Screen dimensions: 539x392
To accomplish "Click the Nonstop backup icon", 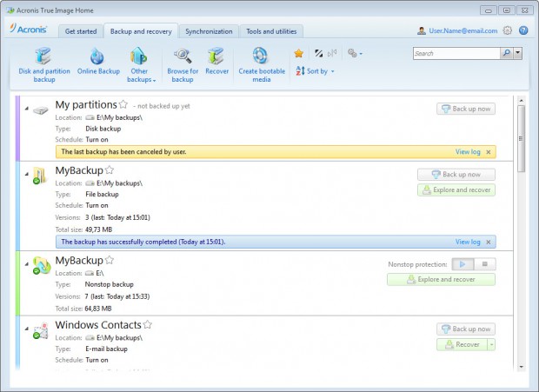I will click(x=41, y=266).
